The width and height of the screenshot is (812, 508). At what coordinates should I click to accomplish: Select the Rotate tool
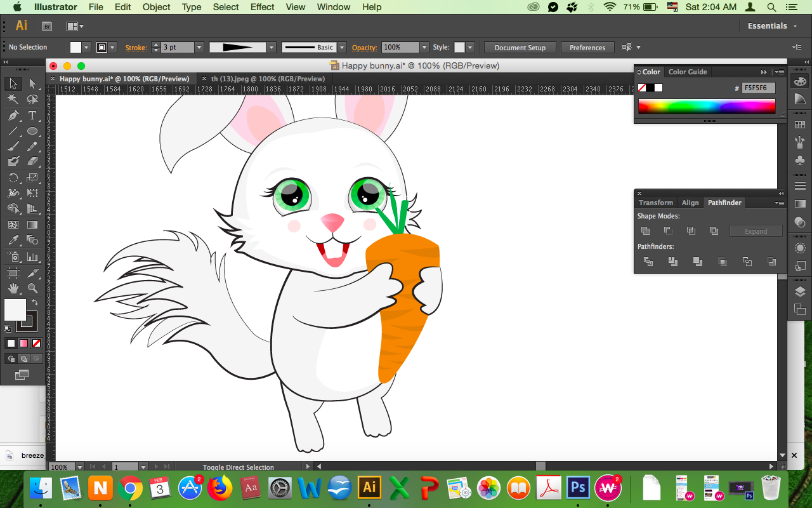click(x=13, y=178)
